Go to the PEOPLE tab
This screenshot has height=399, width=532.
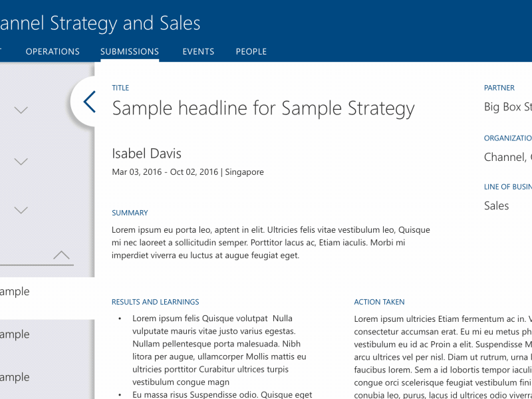pos(251,52)
